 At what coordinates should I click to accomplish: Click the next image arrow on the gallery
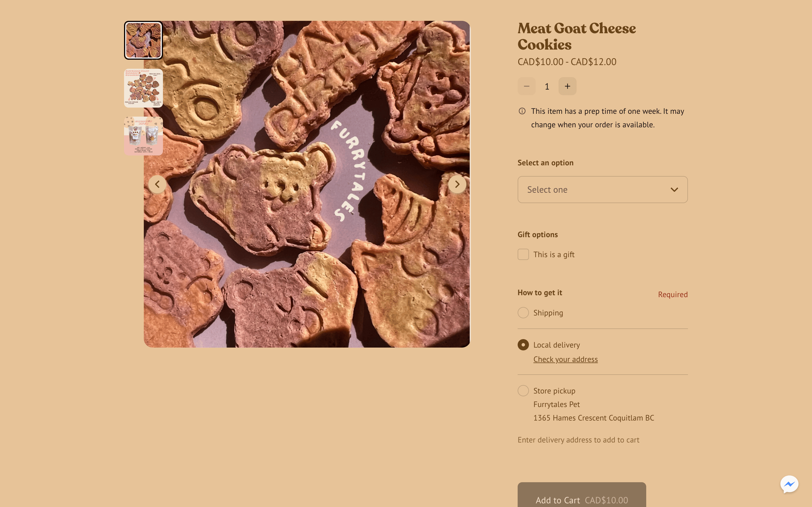[457, 184]
